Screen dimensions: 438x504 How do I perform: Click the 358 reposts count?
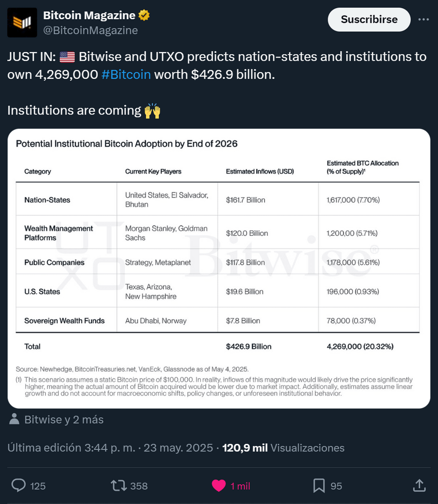click(x=139, y=486)
